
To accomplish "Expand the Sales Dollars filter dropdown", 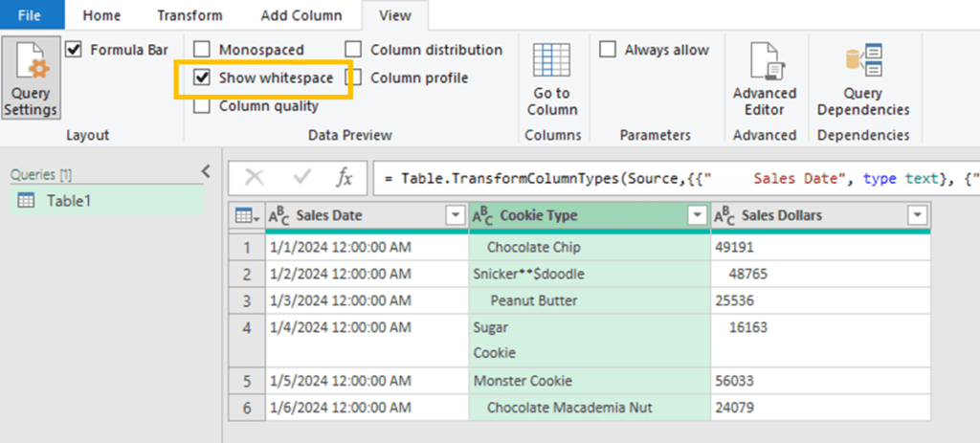I will 917,216.
